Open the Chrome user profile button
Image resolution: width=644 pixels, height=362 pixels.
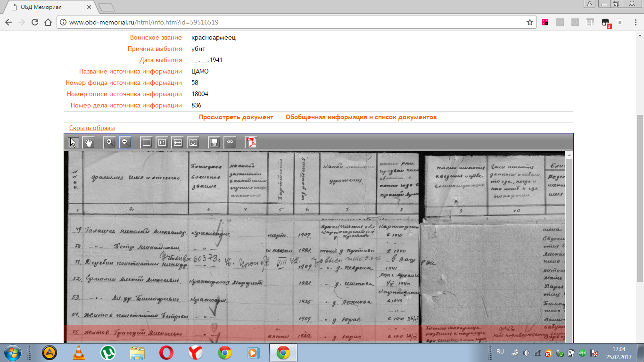tap(589, 4)
